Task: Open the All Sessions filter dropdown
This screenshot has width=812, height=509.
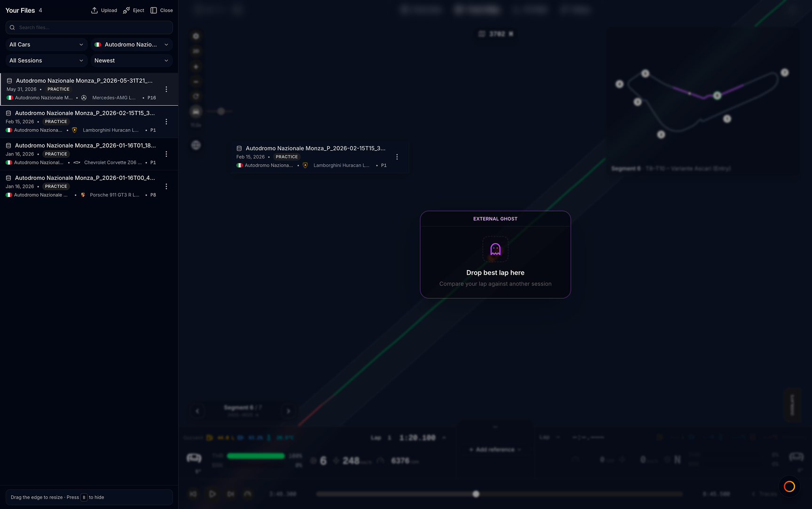Action: (x=47, y=61)
